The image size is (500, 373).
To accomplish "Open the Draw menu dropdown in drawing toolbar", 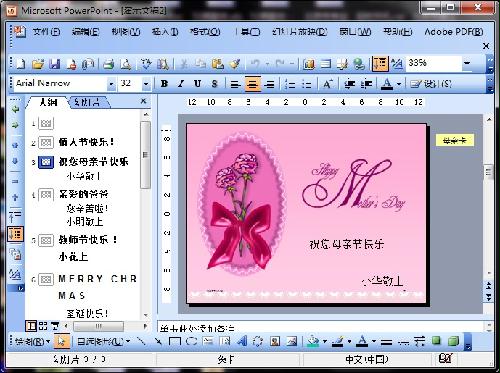I will [32, 341].
